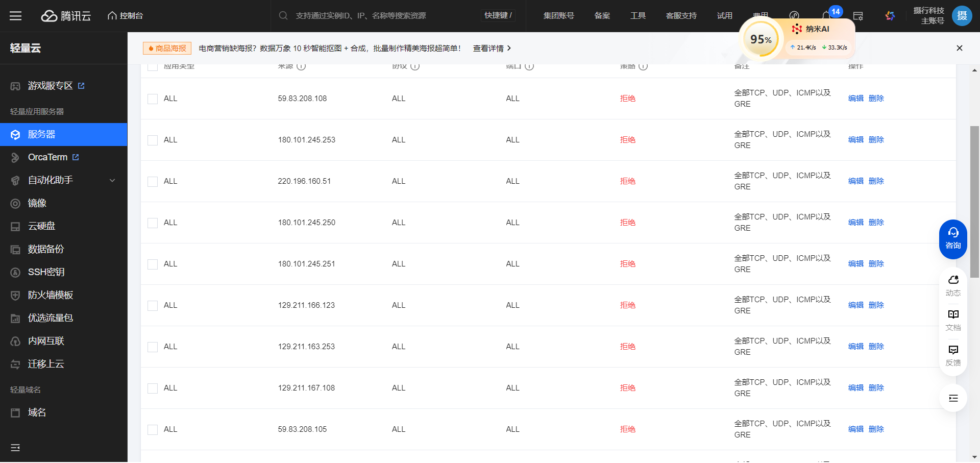The height and width of the screenshot is (463, 980).
Task: Click 拒绝 policy for 180.101.245.250
Action: click(x=627, y=223)
